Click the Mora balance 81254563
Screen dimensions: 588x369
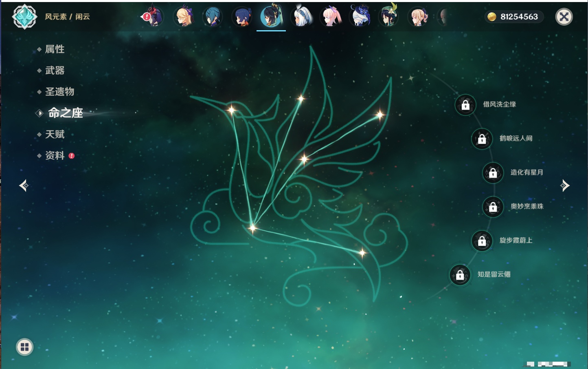pyautogui.click(x=519, y=17)
